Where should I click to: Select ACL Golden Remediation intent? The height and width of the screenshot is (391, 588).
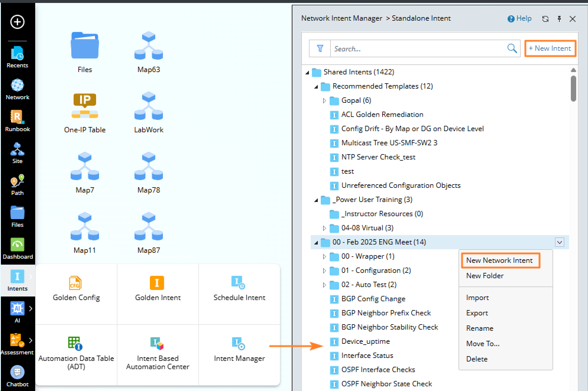[x=382, y=115]
